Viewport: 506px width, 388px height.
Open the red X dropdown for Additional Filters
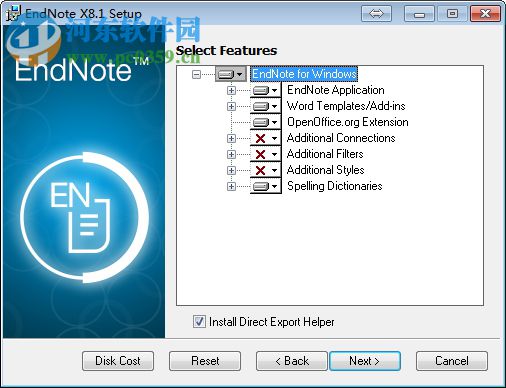(266, 154)
